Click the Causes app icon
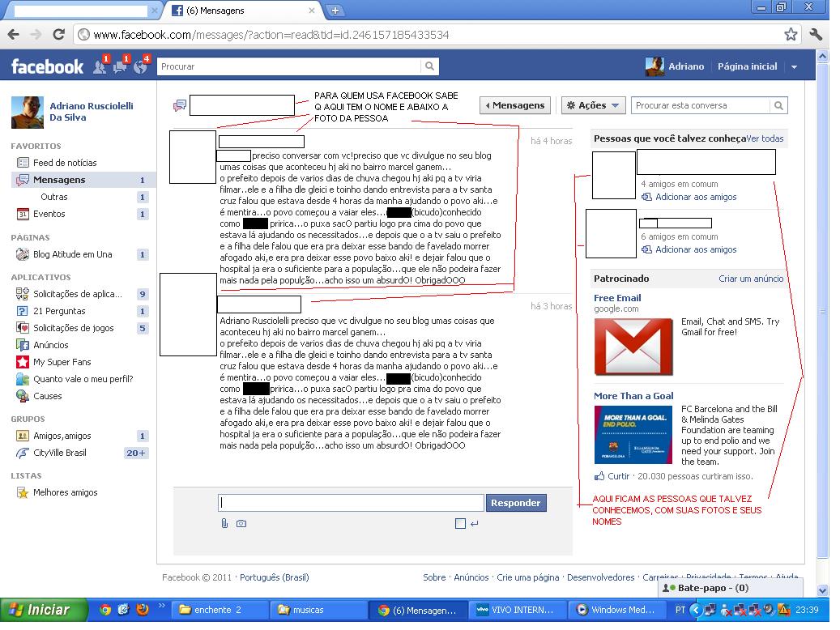 point(23,397)
